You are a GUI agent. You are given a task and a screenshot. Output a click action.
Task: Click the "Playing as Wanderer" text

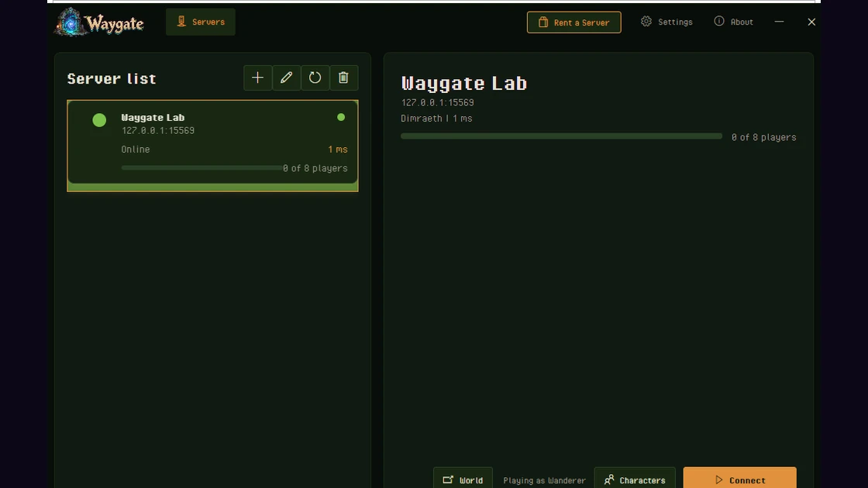pos(544,480)
